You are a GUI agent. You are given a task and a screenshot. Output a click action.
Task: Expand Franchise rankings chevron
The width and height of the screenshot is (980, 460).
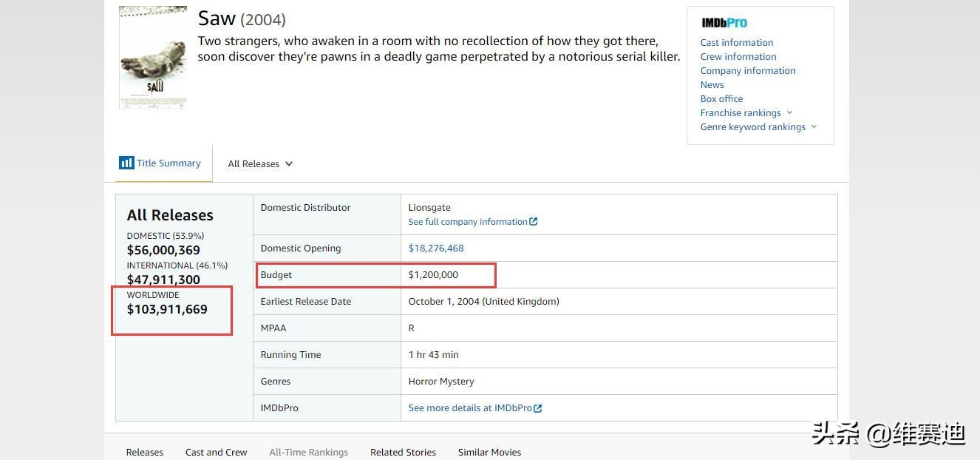coord(789,112)
